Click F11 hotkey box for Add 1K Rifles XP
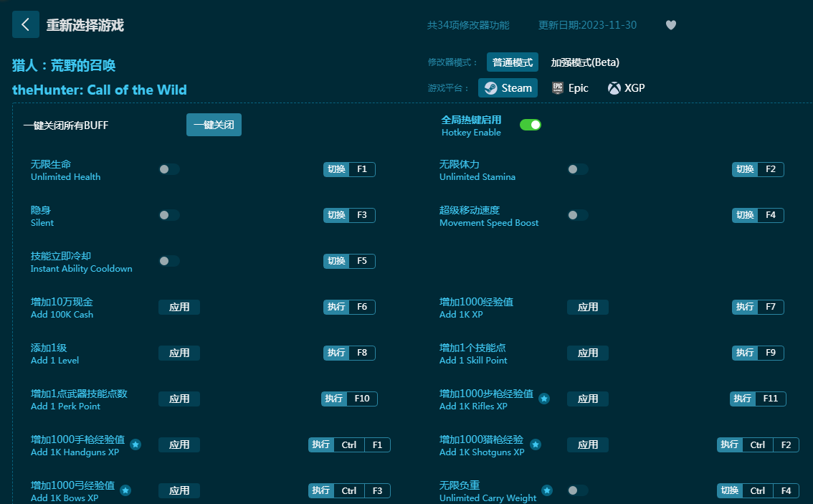Screen dimensions: 813x504 [x=771, y=399]
